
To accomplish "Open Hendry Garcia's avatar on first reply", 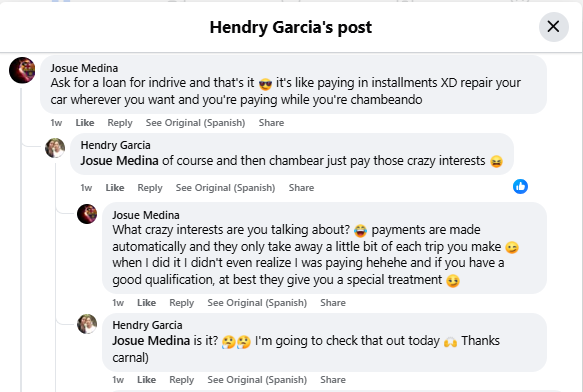I will click(55, 148).
